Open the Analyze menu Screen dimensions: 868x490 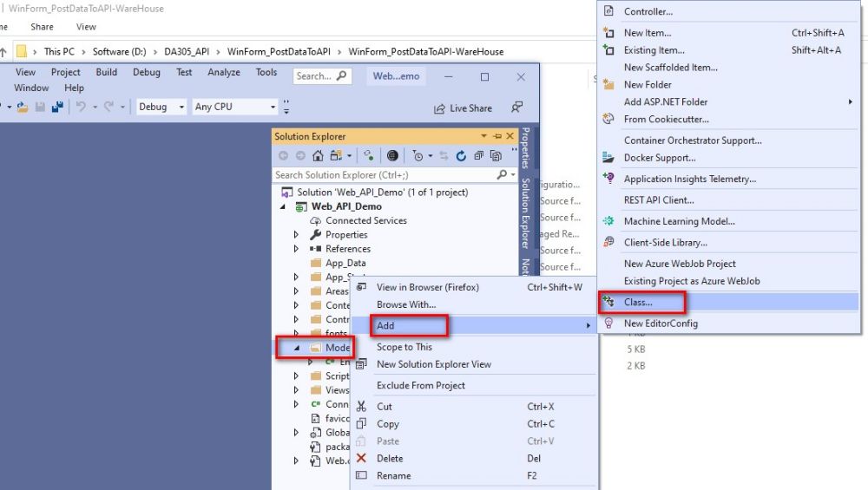coord(224,72)
